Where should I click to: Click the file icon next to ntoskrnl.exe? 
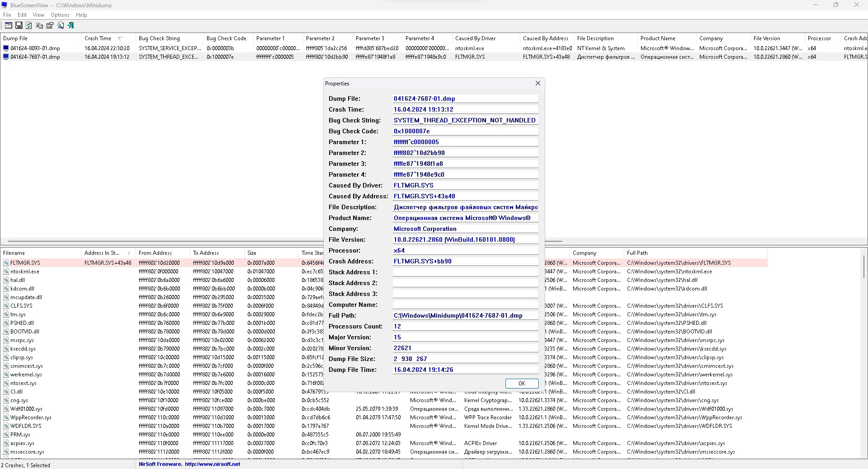click(6, 272)
